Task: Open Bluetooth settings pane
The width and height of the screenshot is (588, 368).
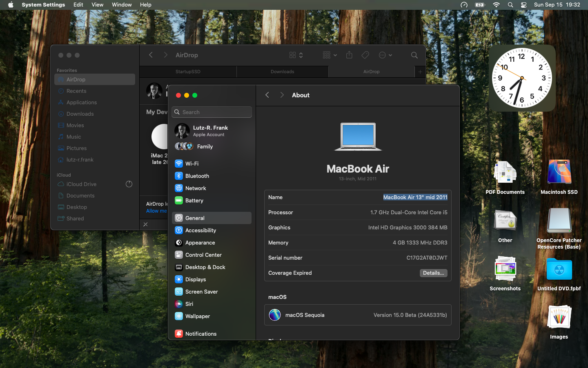Action: tap(197, 176)
